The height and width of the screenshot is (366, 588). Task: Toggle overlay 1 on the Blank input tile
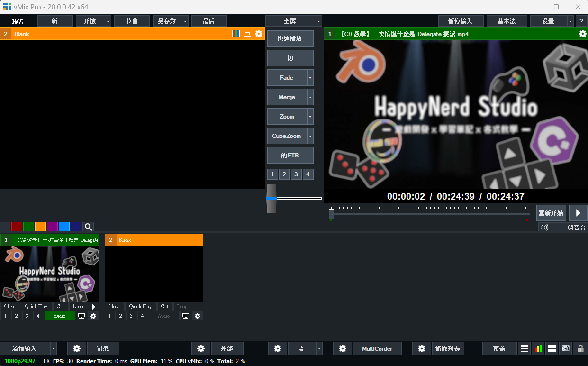click(109, 316)
